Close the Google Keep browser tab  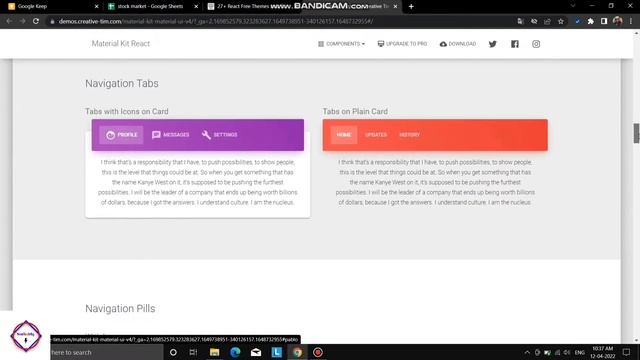(96, 7)
